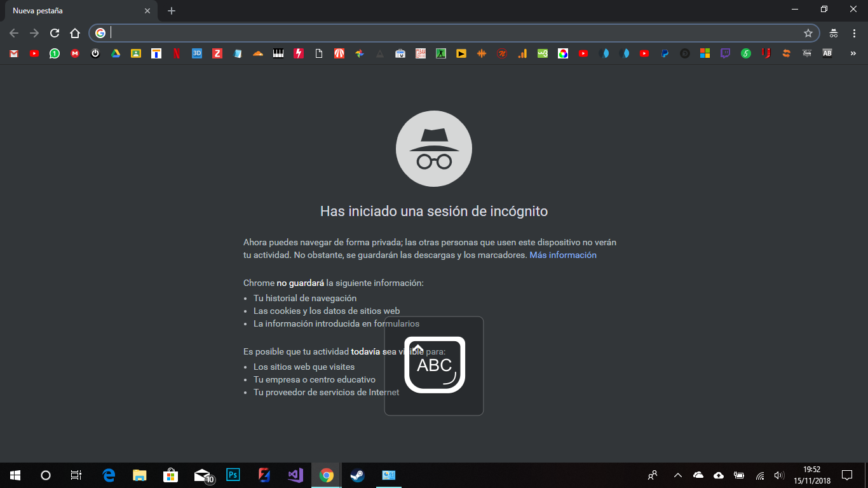This screenshot has width=868, height=488.
Task: Open the blue 3D bookmark
Action: point(197,54)
